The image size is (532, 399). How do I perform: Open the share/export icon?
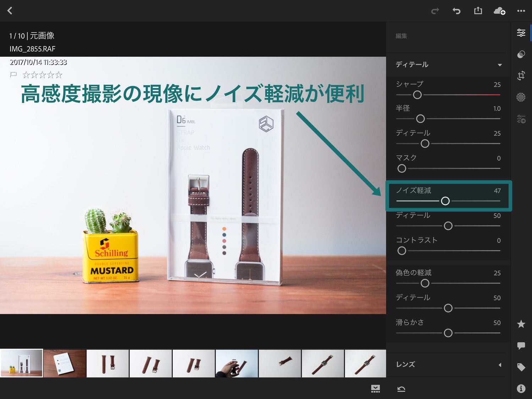pyautogui.click(x=478, y=11)
